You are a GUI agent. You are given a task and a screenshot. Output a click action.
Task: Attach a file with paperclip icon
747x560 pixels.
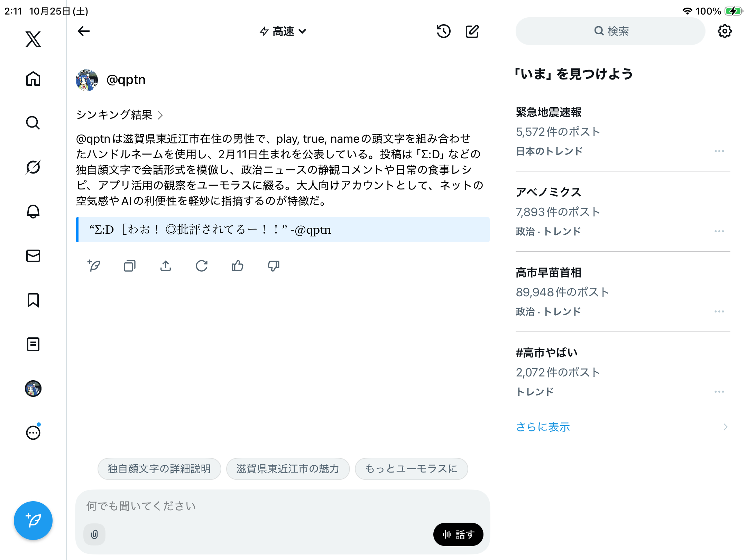click(x=94, y=534)
